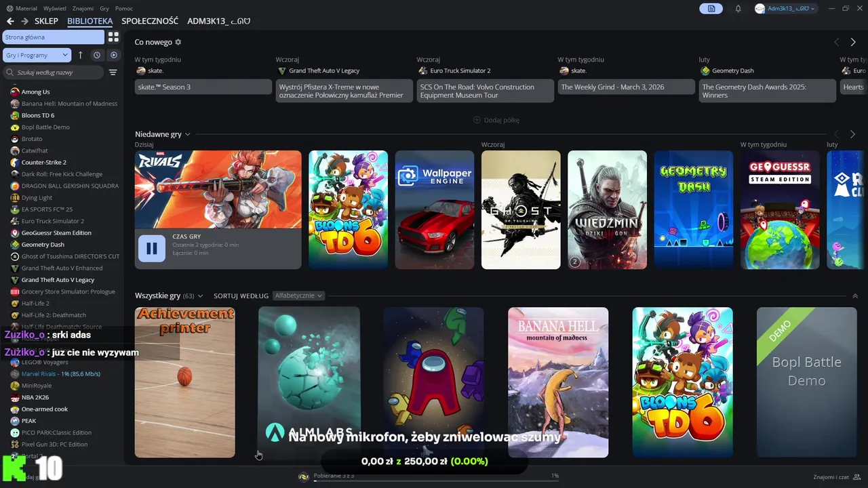868x488 pixels.
Task: Open Bopl Battle Demo tile
Action: point(807,382)
